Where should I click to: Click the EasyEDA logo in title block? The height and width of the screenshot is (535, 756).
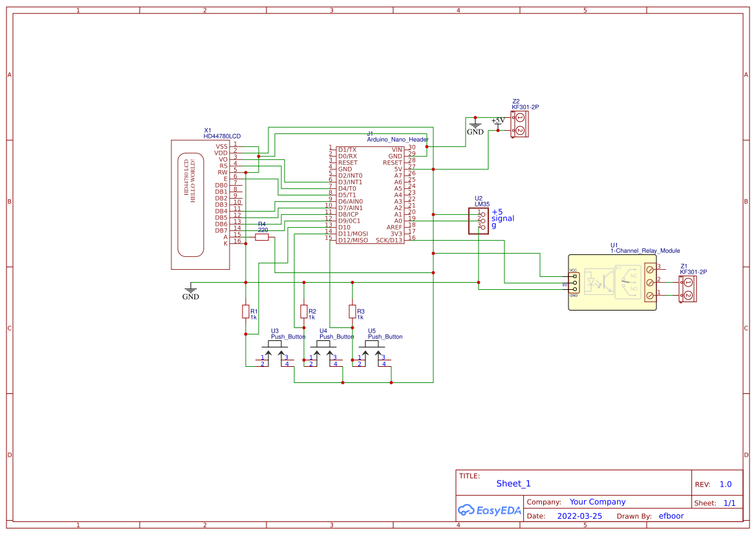489,510
